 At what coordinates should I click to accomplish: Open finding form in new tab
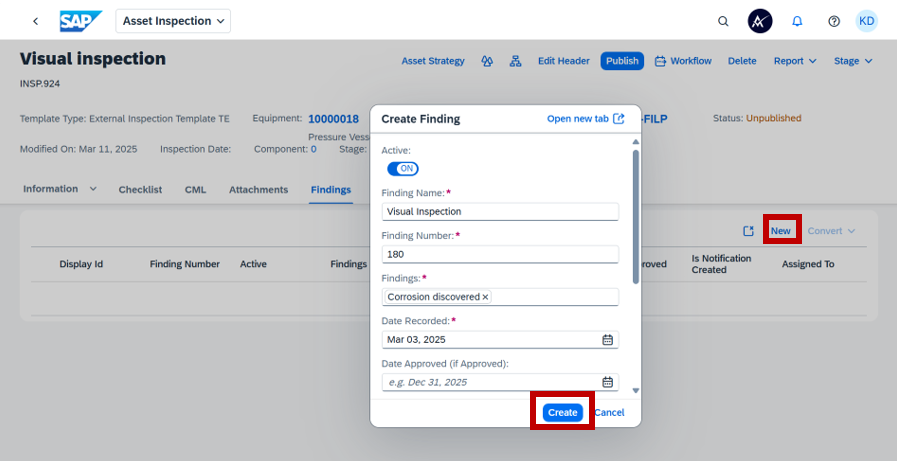click(586, 119)
